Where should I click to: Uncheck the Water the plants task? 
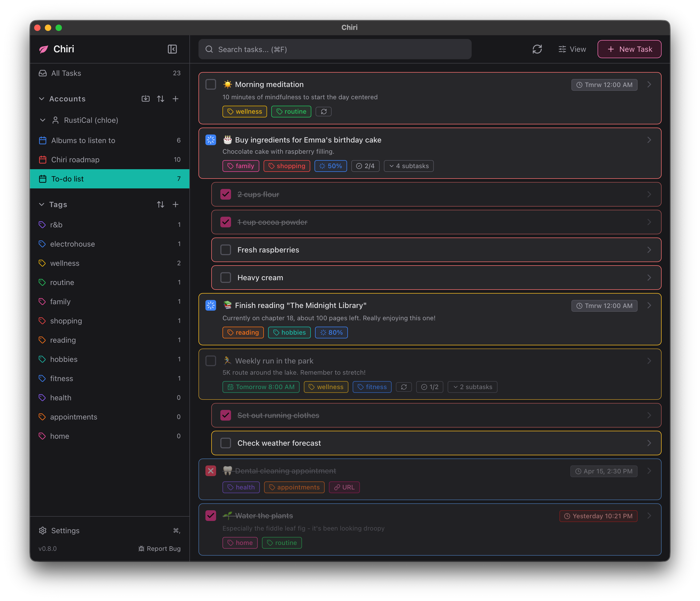click(x=211, y=516)
